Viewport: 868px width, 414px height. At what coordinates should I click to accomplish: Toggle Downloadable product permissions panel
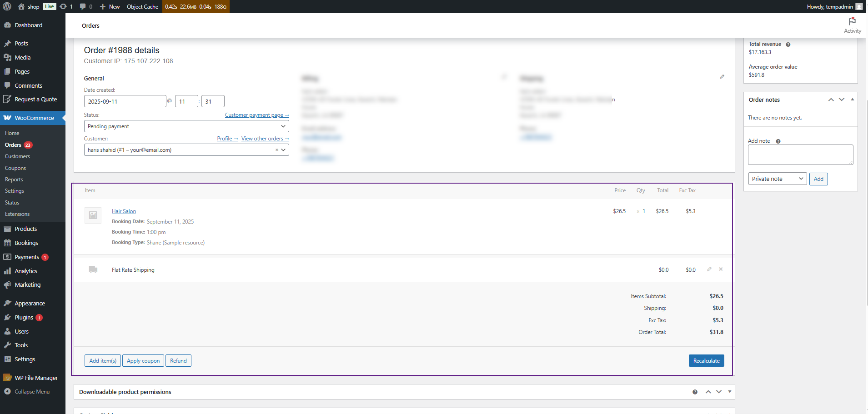click(729, 392)
